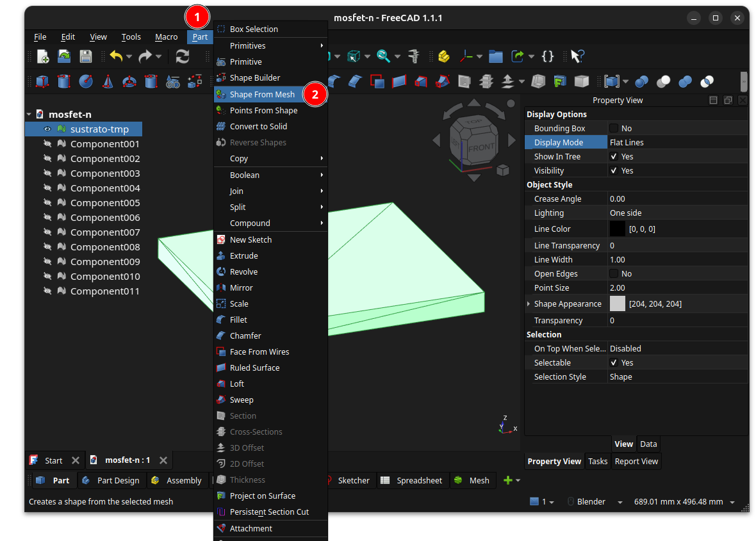
Task: Toggle the Open Edges checkbox
Action: [614, 273]
